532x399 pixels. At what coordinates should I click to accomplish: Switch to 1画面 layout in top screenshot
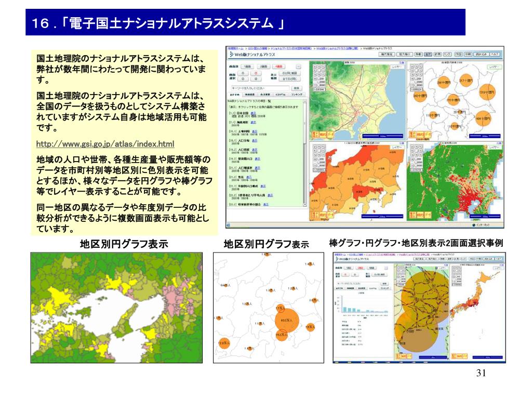point(247,66)
